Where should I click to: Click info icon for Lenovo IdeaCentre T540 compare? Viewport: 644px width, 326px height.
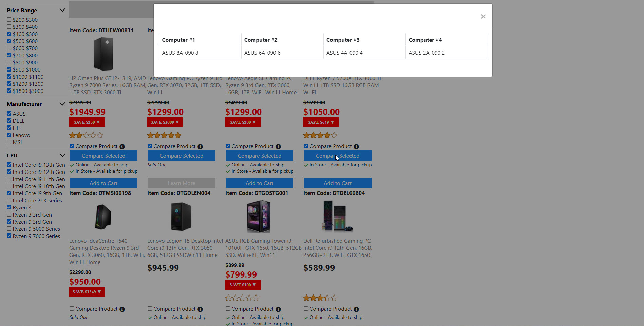[x=122, y=309]
